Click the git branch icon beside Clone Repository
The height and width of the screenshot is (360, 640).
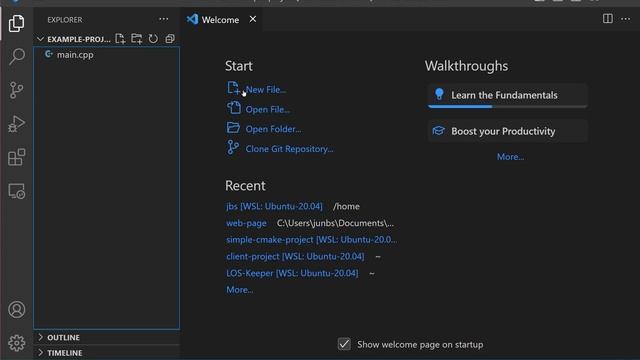tap(233, 147)
